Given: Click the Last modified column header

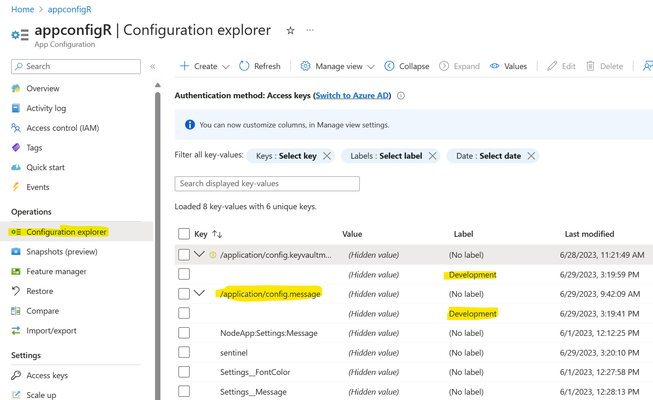Looking at the screenshot, I should 589,234.
